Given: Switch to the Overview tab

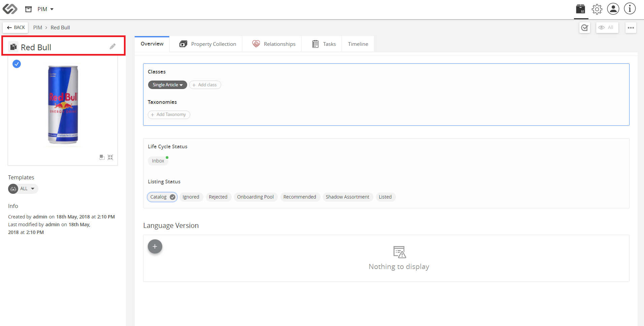Looking at the screenshot, I should click(152, 44).
